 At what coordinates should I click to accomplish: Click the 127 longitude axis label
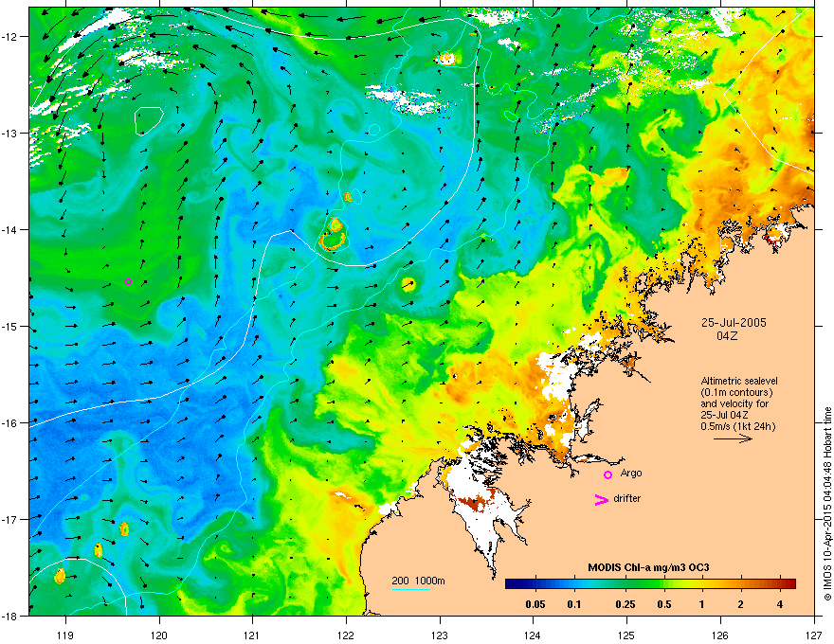(x=814, y=635)
